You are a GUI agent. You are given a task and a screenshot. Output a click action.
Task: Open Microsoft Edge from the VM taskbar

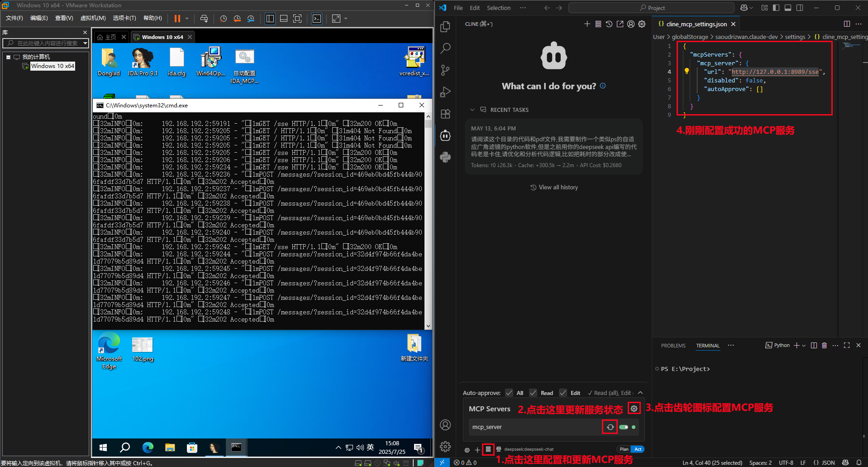click(x=148, y=448)
